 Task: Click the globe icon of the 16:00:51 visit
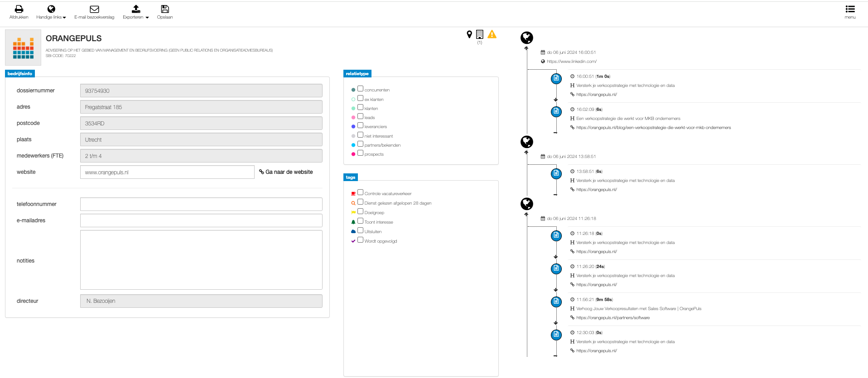click(526, 38)
